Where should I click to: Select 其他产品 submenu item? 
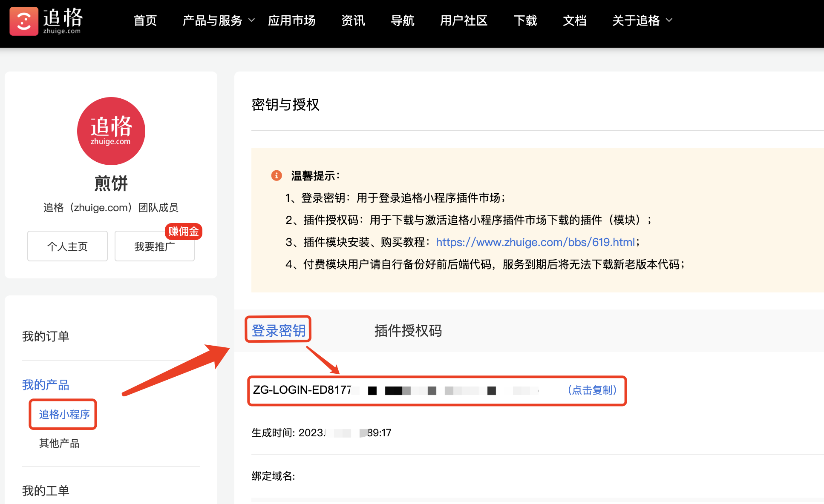tap(59, 443)
